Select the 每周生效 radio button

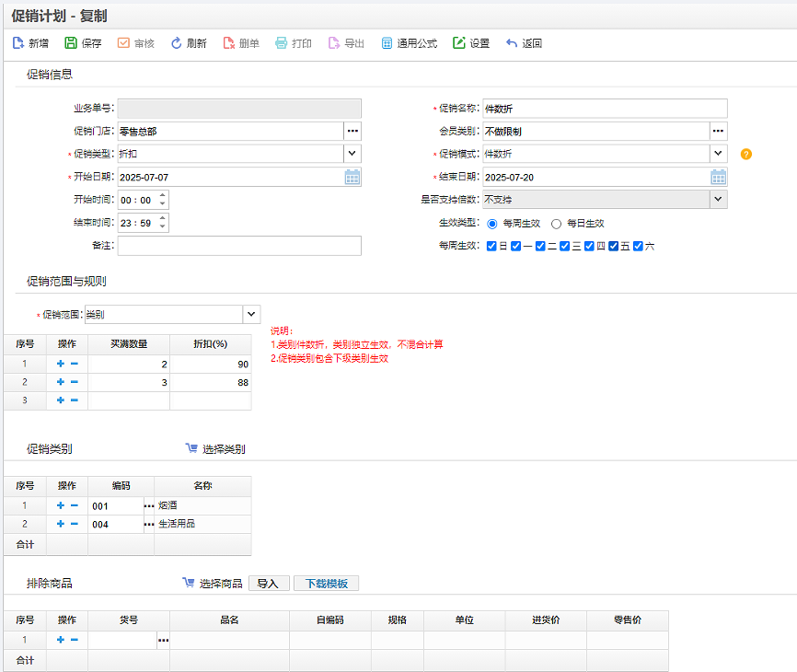click(x=492, y=224)
